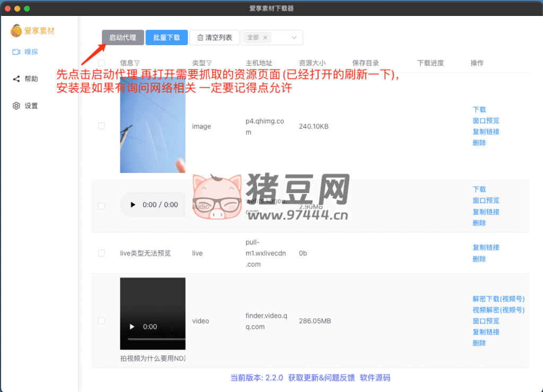Remove the 全部 tag with its x icon
The image size is (543, 392).
tap(265, 38)
